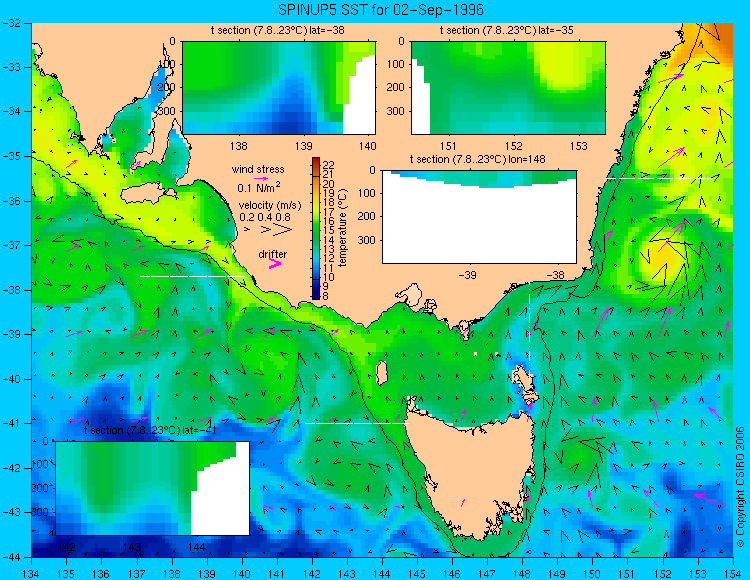This screenshot has width=750, height=580.
Task: Click the '147' longitude tick label
Action: [x=487, y=574]
